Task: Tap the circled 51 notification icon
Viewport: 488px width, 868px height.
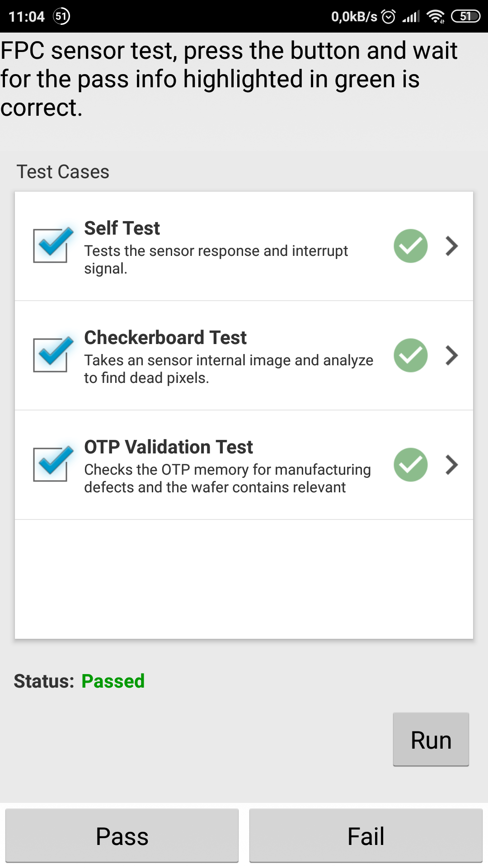Action: 61,17
